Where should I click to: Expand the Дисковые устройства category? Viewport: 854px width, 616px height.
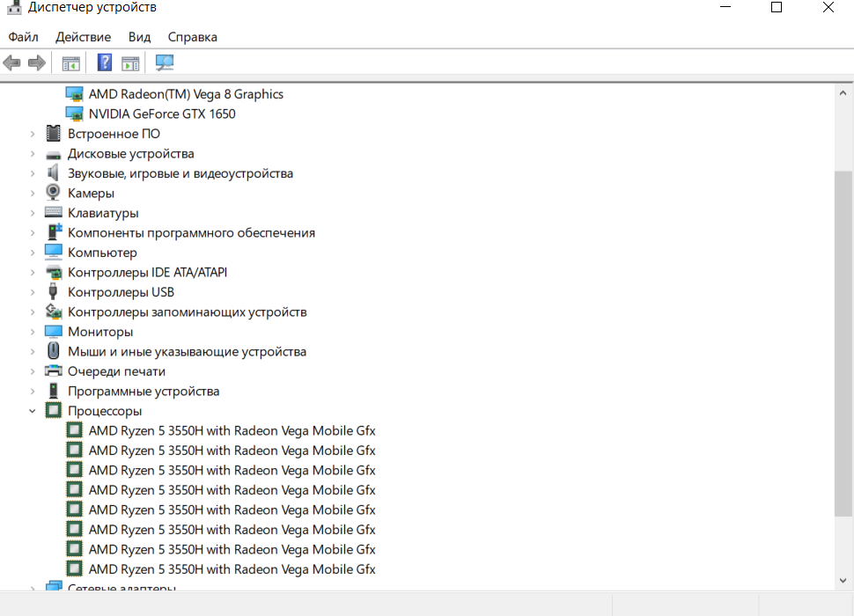click(x=33, y=153)
